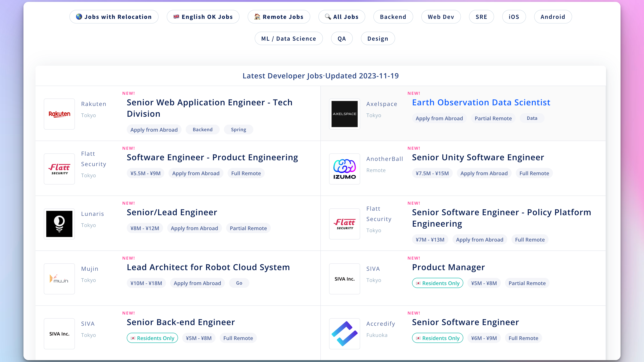The width and height of the screenshot is (644, 362).
Task: Click the Flatt Security logo beside Policy Platform job
Action: (x=344, y=224)
